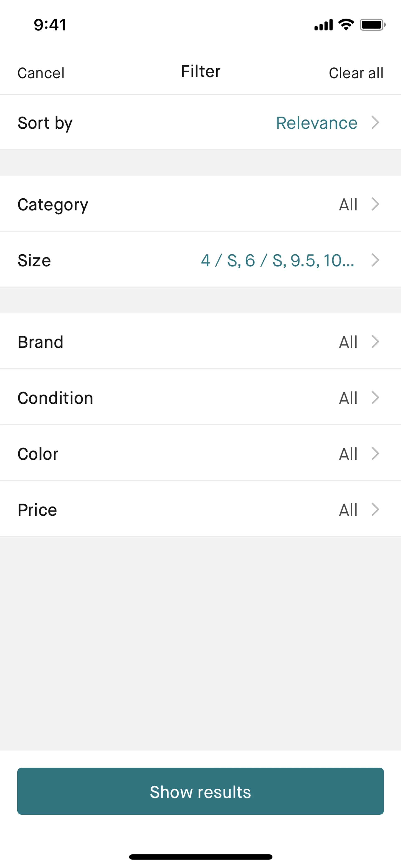Tap the cellular signal icon
This screenshot has width=401, height=868.
323,25
